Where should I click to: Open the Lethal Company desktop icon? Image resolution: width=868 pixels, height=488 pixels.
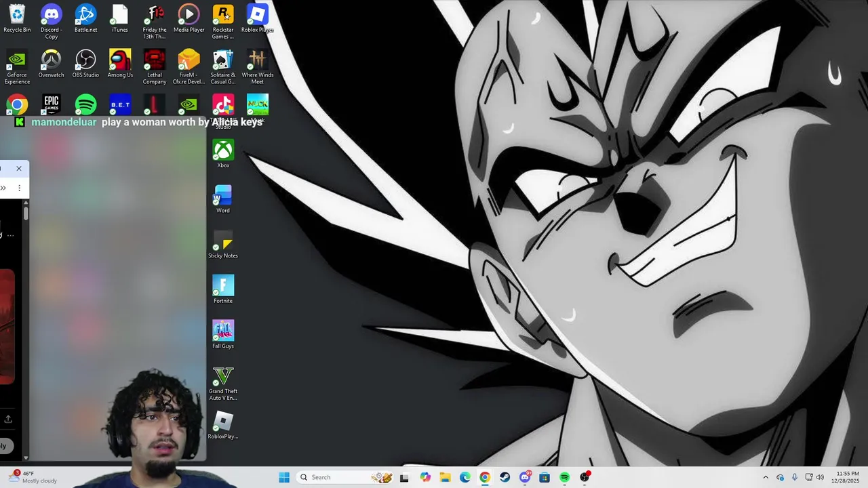155,67
